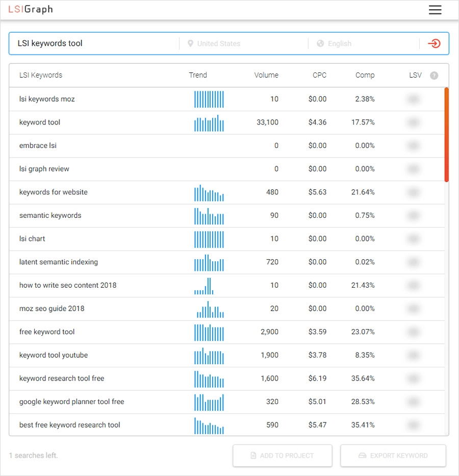Click the globe language icon
This screenshot has height=476, width=459.
(320, 44)
